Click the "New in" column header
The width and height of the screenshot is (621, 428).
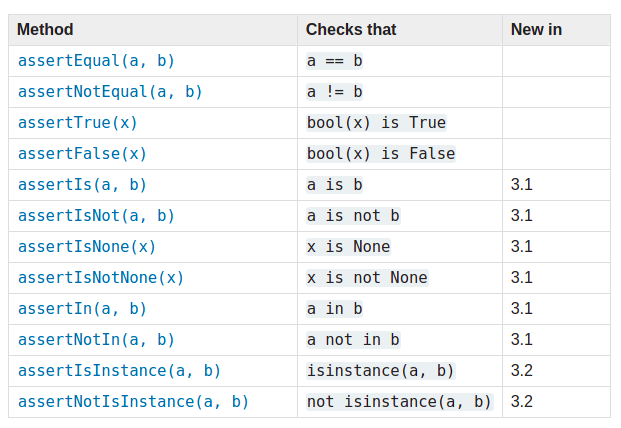pyautogui.click(x=536, y=30)
